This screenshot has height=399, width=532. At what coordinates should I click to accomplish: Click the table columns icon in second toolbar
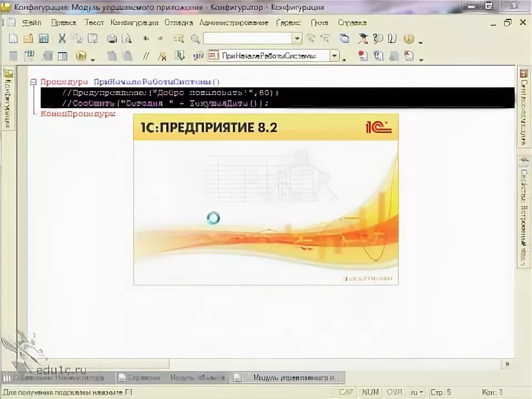(x=63, y=57)
